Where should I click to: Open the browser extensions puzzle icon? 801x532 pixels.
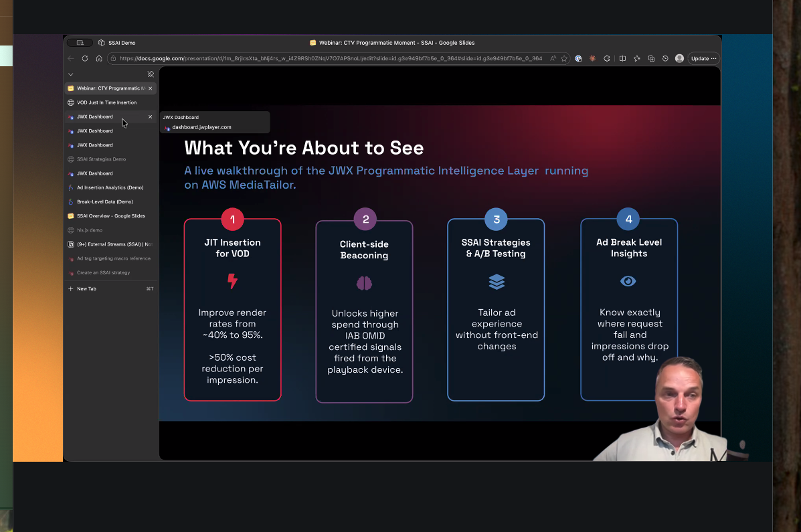(607, 58)
